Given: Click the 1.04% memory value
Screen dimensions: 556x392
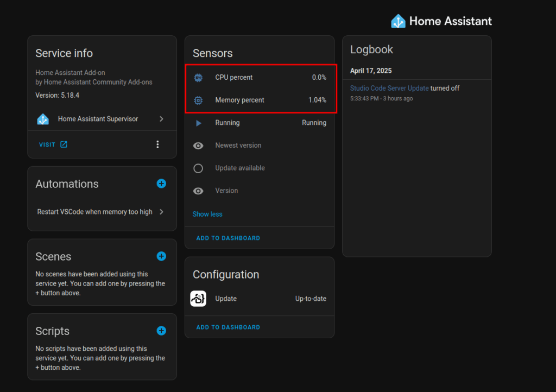Looking at the screenshot, I should 317,100.
